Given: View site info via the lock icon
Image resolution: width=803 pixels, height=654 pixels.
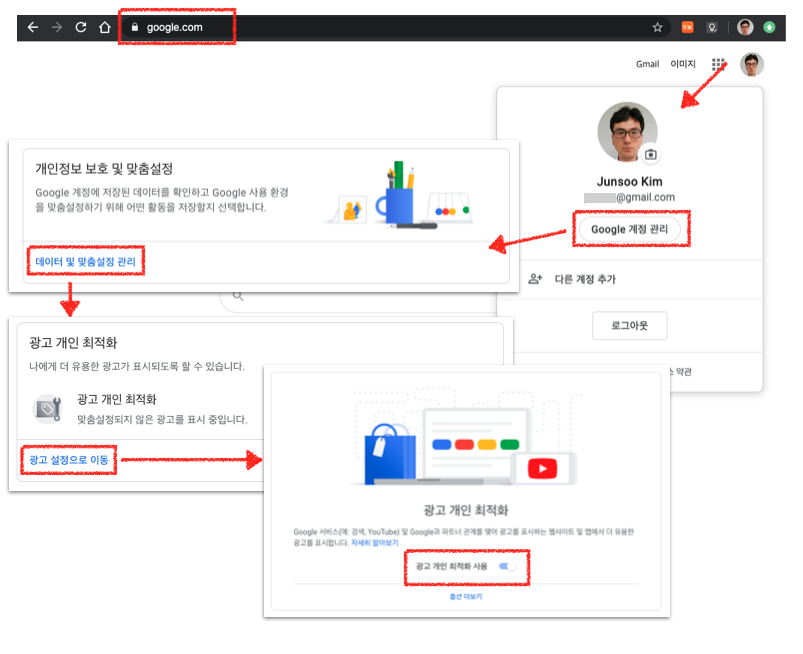Looking at the screenshot, I should pyautogui.click(x=135, y=28).
